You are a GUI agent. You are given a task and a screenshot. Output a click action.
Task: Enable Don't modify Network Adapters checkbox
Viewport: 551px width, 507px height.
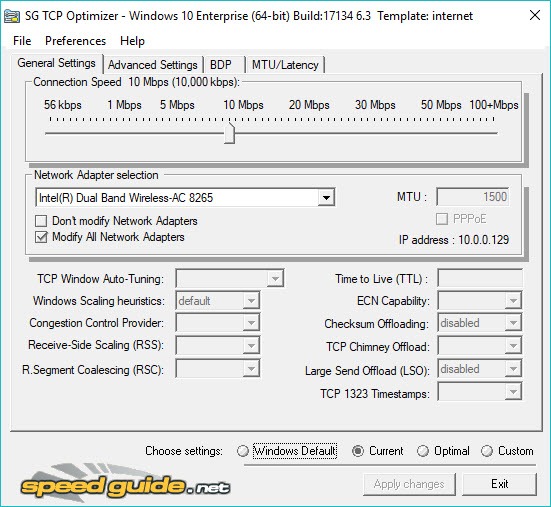pyautogui.click(x=41, y=221)
